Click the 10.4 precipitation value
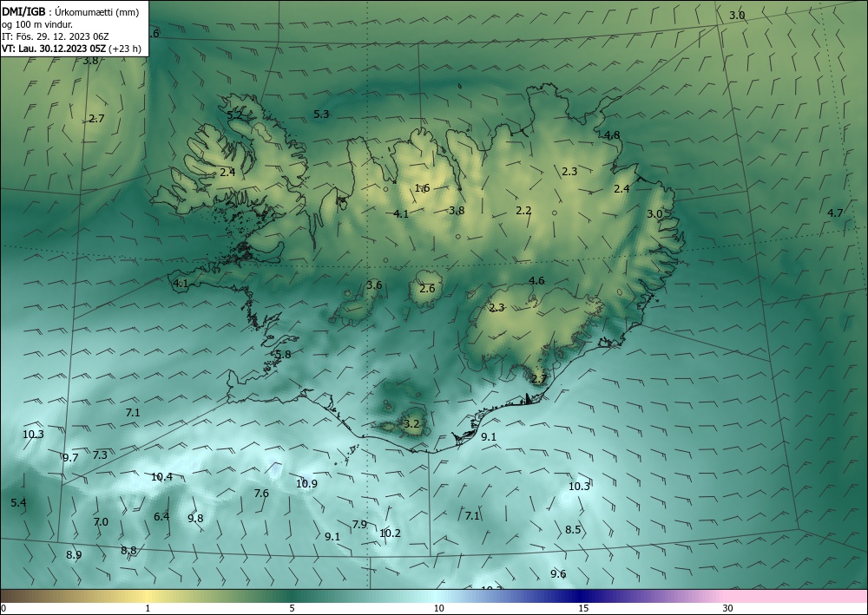The width and height of the screenshot is (868, 615). [x=161, y=476]
